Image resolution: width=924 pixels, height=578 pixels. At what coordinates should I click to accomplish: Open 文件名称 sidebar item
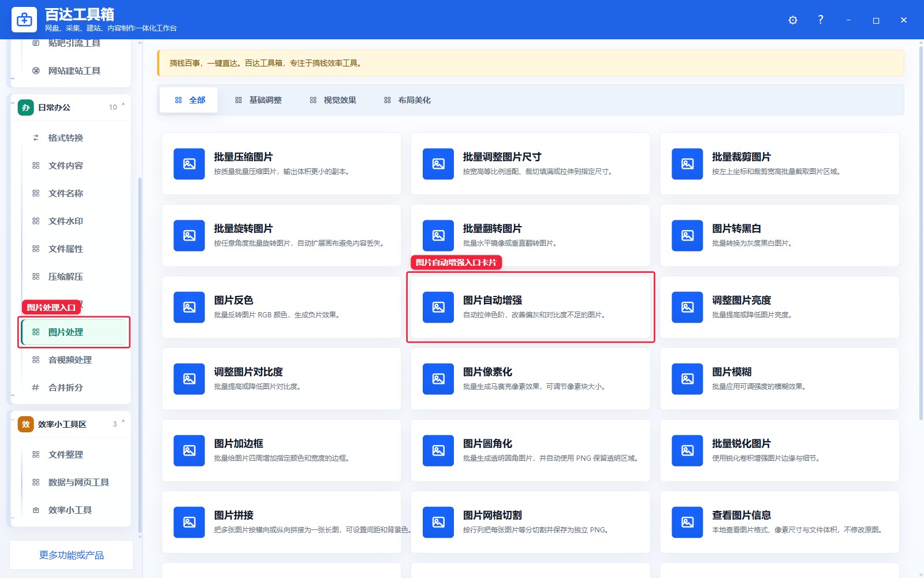point(74,193)
